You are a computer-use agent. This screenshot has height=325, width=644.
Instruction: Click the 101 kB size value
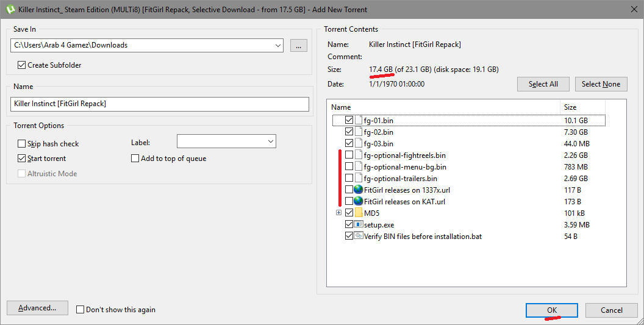[574, 213]
